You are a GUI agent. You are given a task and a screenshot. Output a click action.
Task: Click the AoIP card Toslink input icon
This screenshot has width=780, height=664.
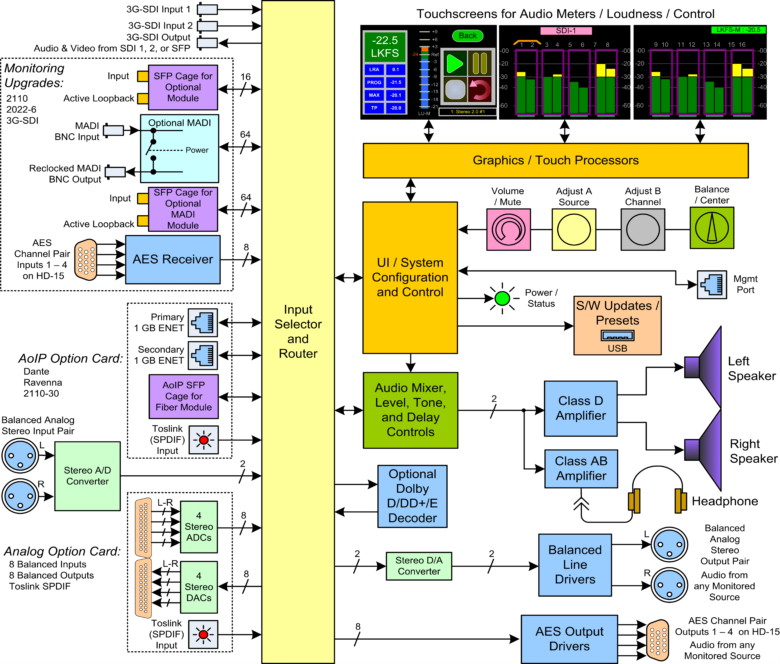tap(203, 440)
